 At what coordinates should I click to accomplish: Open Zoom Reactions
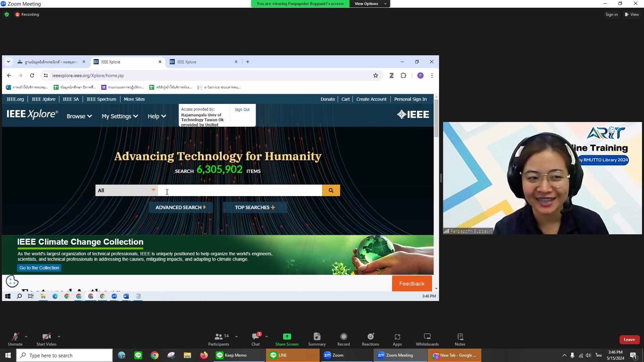coord(370,339)
